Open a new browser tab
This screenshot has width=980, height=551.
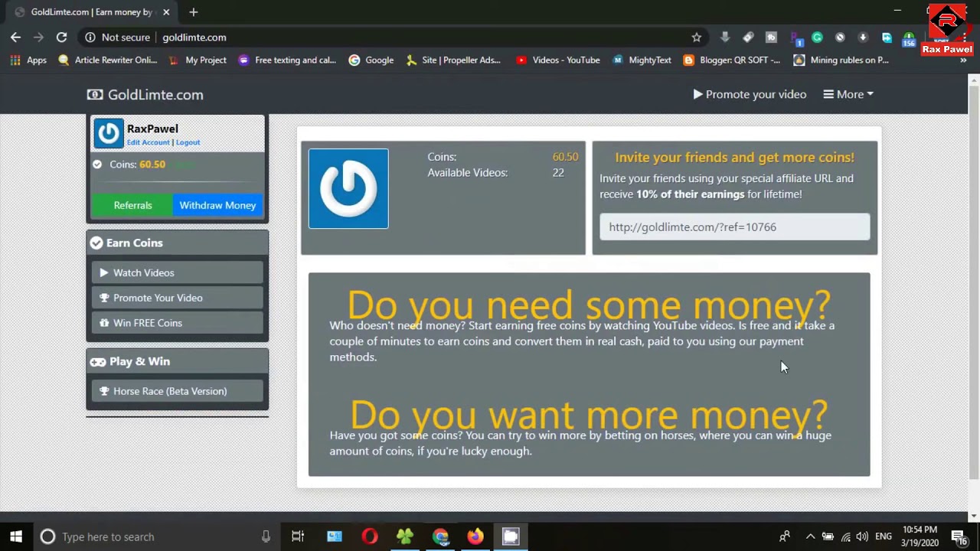193,12
